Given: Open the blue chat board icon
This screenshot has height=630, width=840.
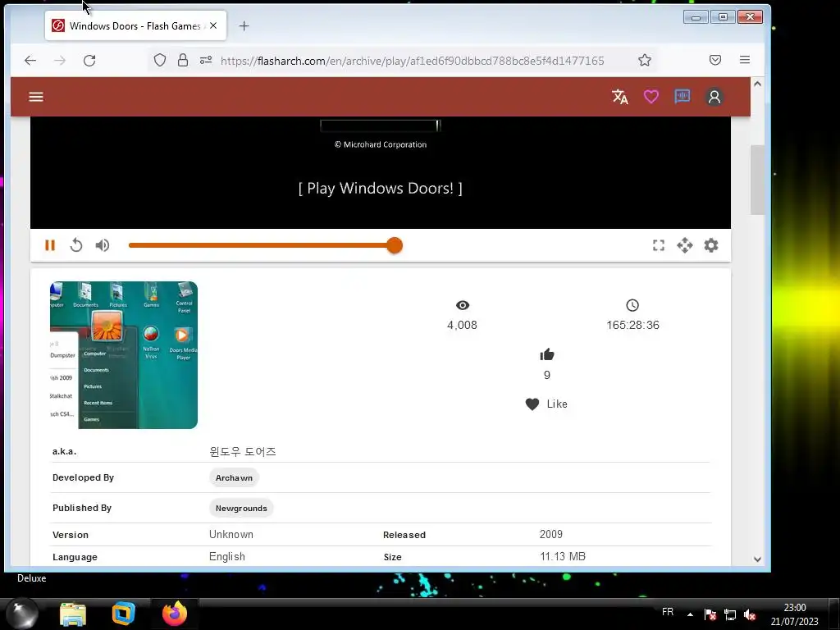Looking at the screenshot, I should click(682, 97).
